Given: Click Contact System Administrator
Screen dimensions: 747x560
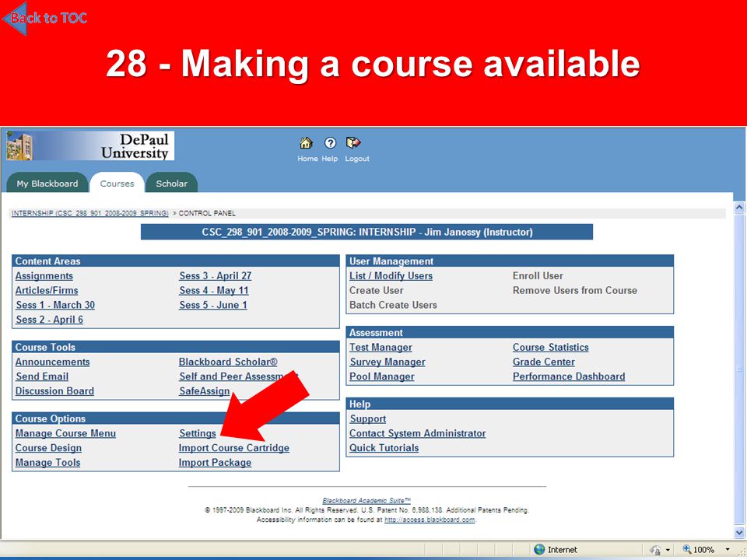Looking at the screenshot, I should (417, 433).
